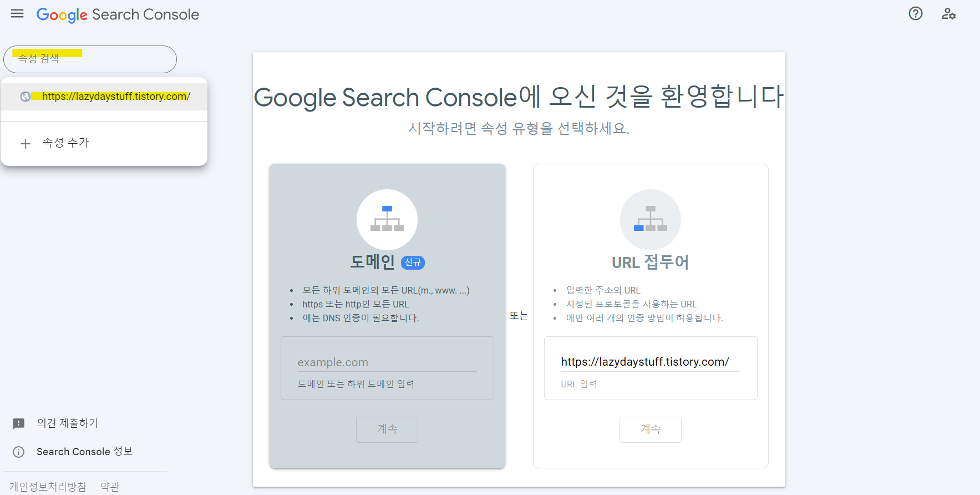Focus the 속성 검색 search field

[90, 59]
